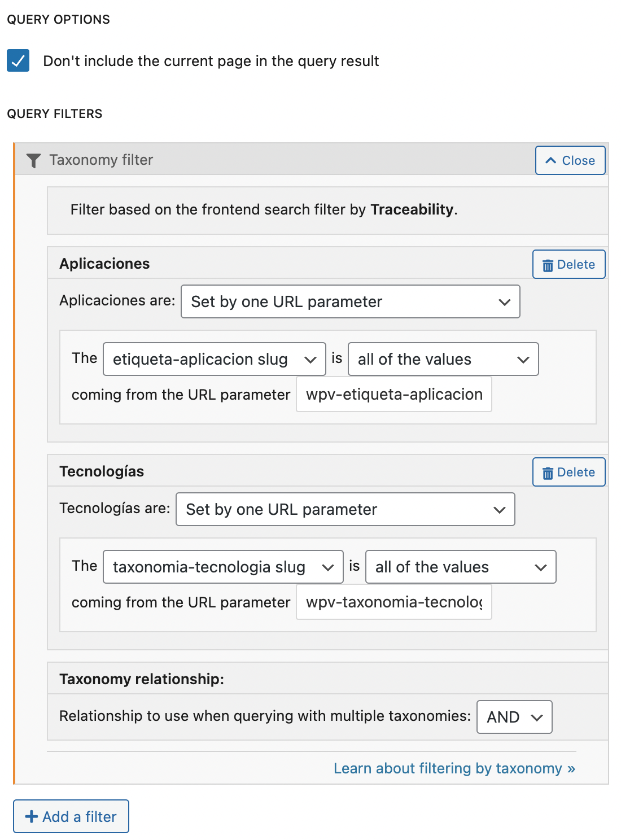
Task: Click trash icon in Aplicaciones Delete button
Action: click(x=548, y=265)
